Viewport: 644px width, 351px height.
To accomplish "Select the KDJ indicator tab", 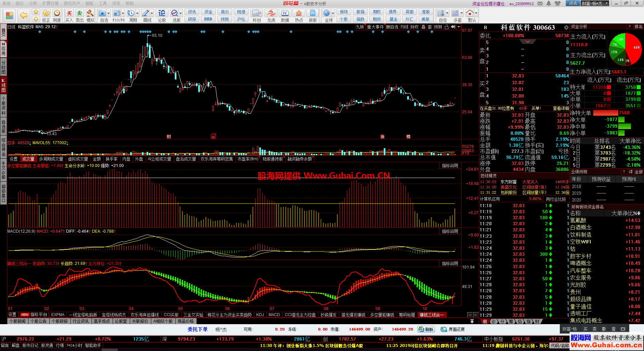I will tap(260, 315).
